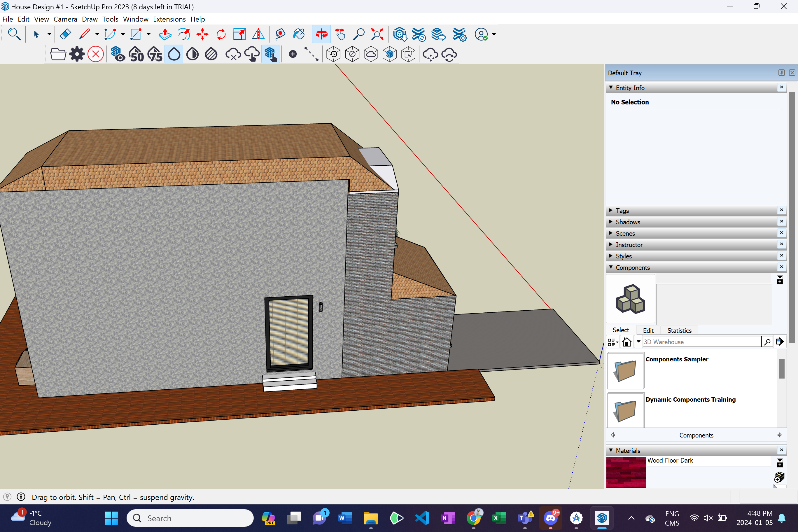Image resolution: width=798 pixels, height=532 pixels.
Task: Toggle the Default Tray auto-hide pin
Action: 781,73
